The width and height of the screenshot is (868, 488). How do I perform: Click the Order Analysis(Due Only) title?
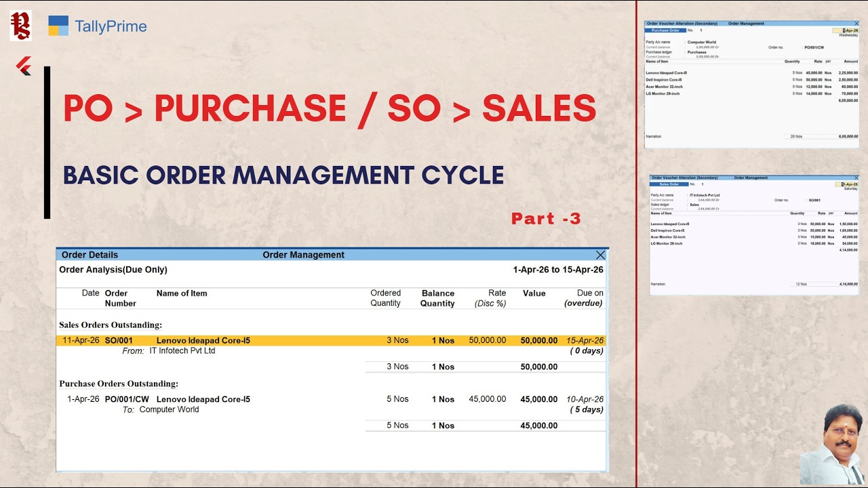[x=113, y=270]
